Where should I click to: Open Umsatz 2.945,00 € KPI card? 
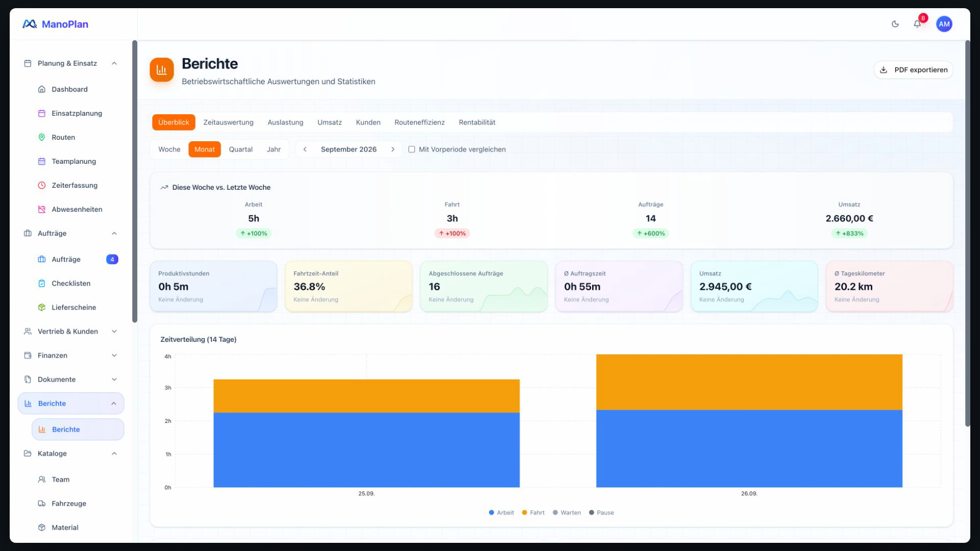click(x=754, y=286)
